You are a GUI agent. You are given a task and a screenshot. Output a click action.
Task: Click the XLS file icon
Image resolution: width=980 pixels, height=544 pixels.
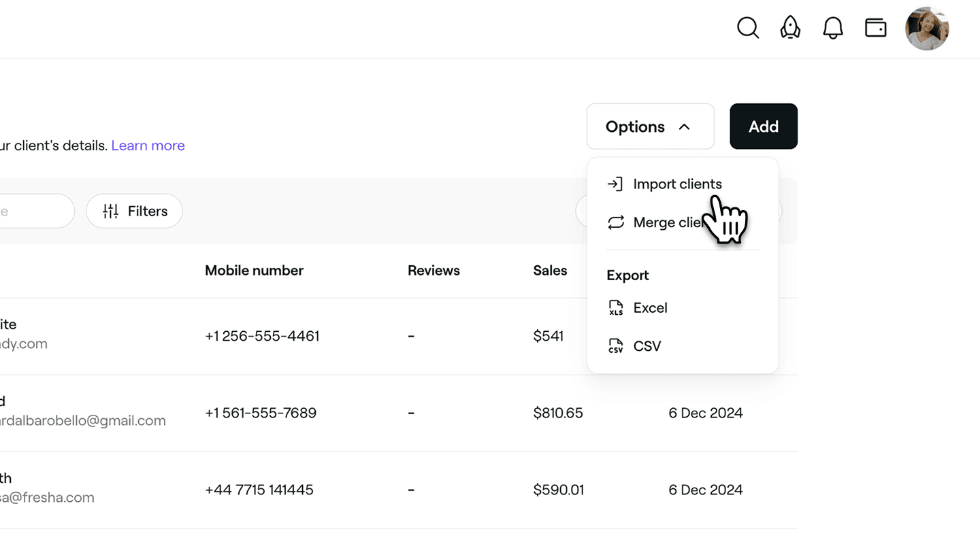[615, 308]
